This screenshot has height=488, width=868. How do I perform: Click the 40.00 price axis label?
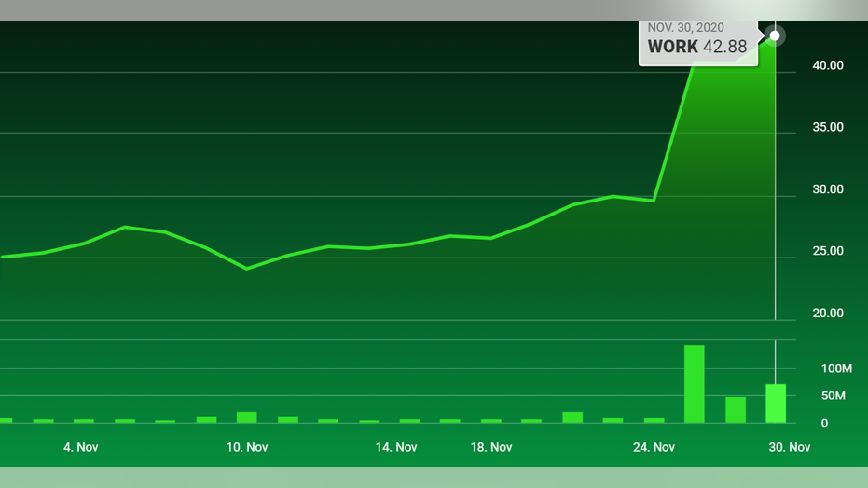828,65
